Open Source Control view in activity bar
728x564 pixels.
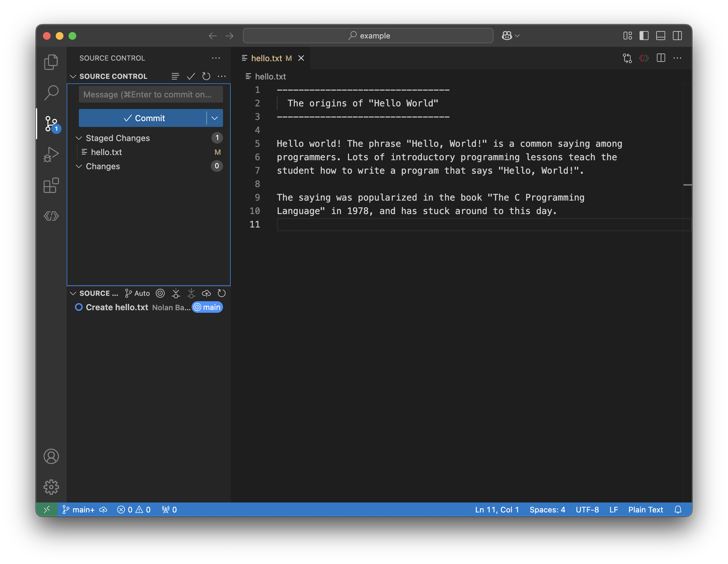pyautogui.click(x=51, y=124)
